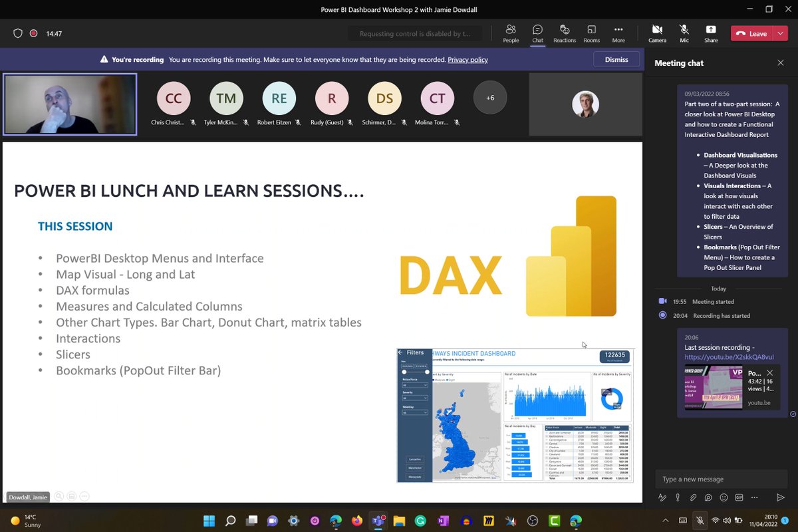Open more messaging extensions (ellipsis)
The width and height of the screenshot is (798, 532).
point(754,497)
